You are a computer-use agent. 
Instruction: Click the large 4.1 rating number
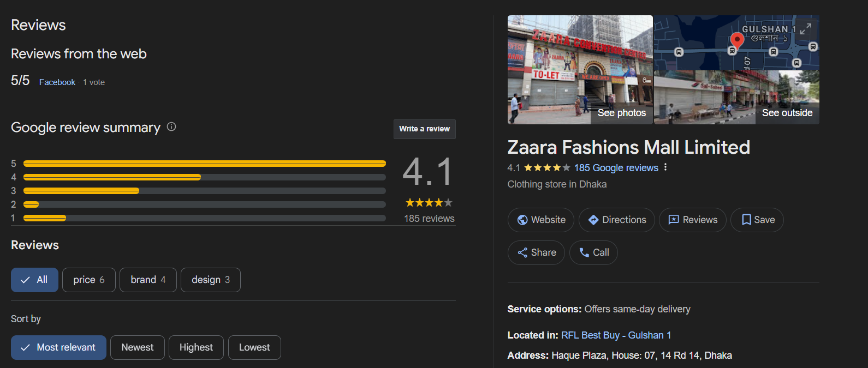click(428, 172)
